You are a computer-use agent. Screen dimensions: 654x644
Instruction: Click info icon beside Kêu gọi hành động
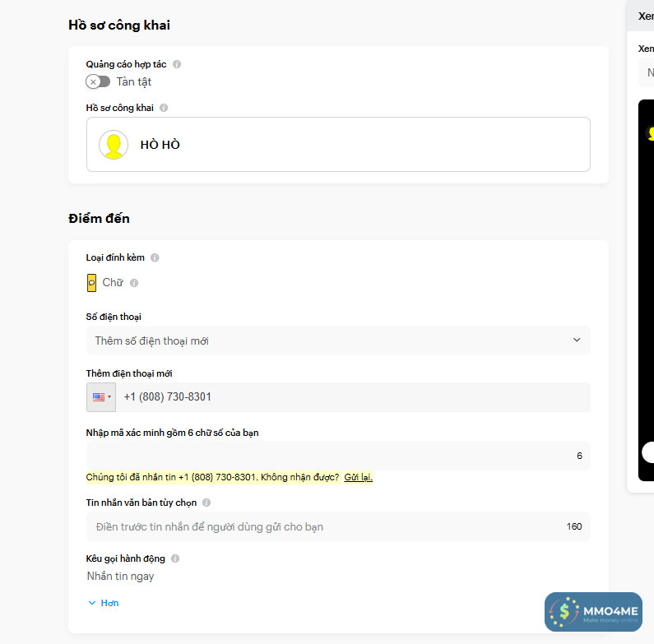(x=175, y=558)
